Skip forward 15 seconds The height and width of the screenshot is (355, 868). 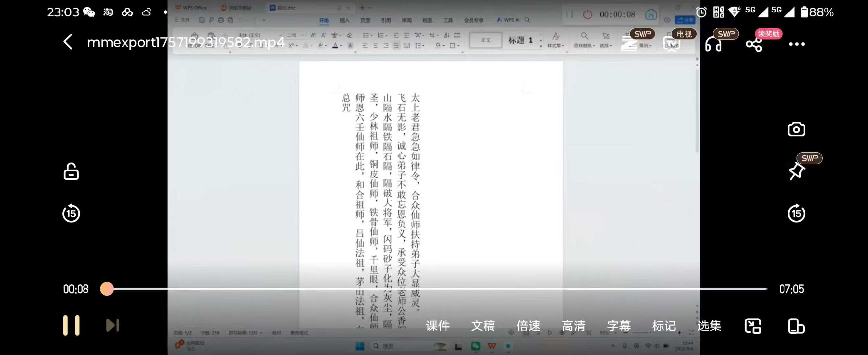(x=796, y=213)
